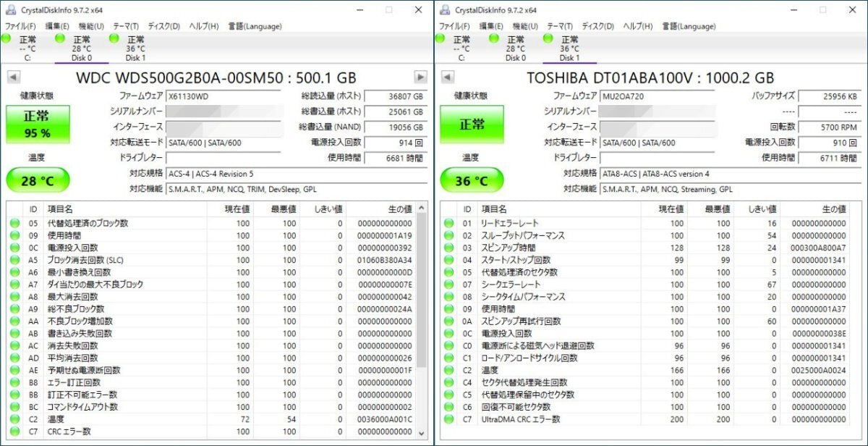Click CrystalDiskInfo app icon in right title bar
The width and height of the screenshot is (868, 446).
tap(445, 10)
